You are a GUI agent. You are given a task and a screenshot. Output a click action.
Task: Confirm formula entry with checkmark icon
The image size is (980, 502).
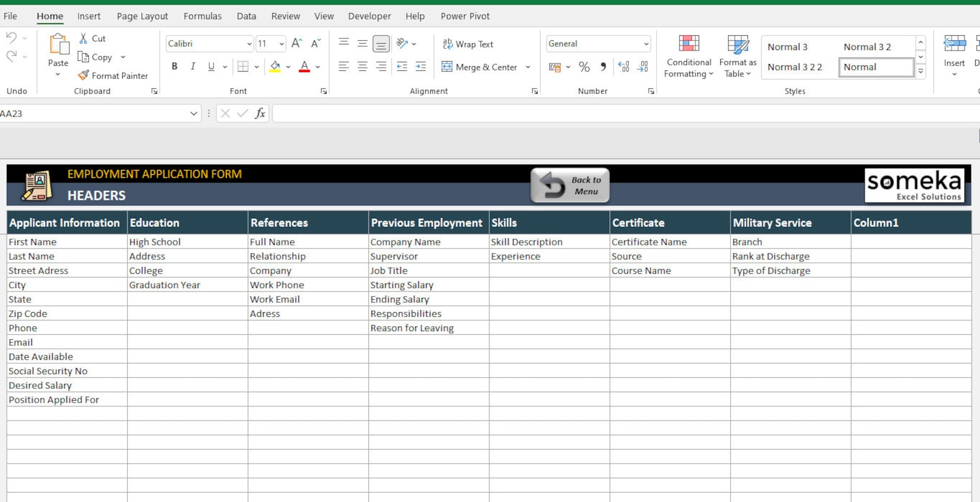click(243, 113)
